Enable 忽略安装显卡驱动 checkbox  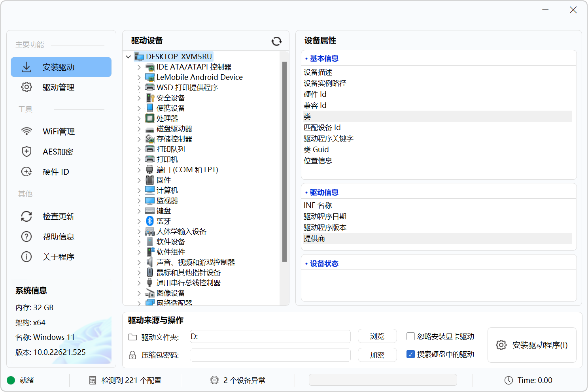[x=410, y=336]
